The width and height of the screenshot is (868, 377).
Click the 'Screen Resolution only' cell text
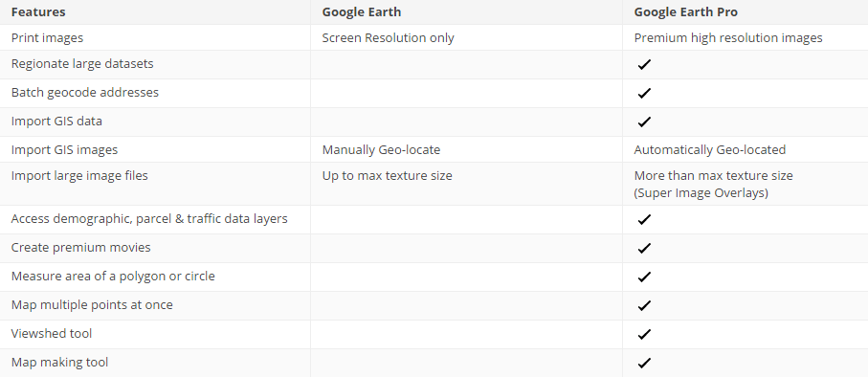tap(388, 37)
